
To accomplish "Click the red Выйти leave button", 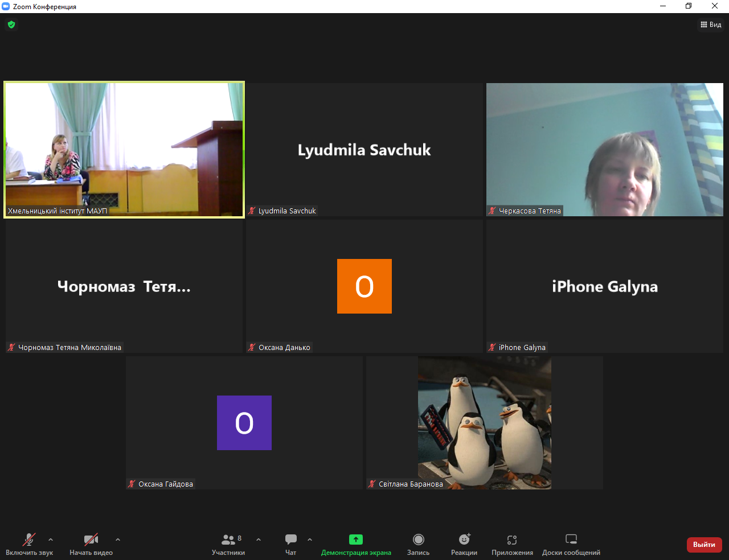I will pos(704,545).
